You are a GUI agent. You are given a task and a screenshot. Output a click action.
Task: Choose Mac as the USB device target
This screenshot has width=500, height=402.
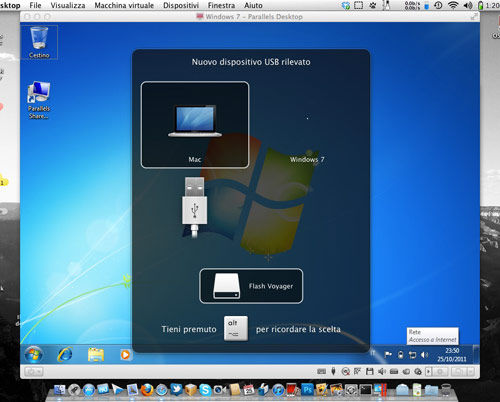point(195,125)
